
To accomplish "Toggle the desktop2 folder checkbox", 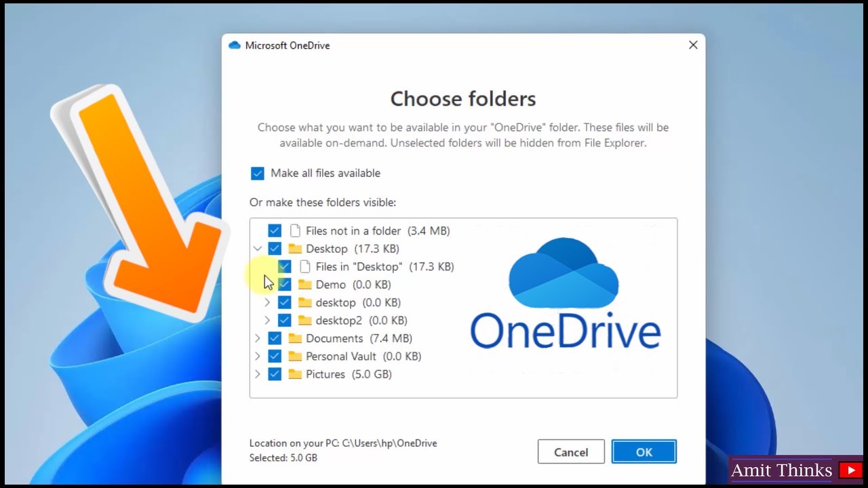I will pos(285,320).
